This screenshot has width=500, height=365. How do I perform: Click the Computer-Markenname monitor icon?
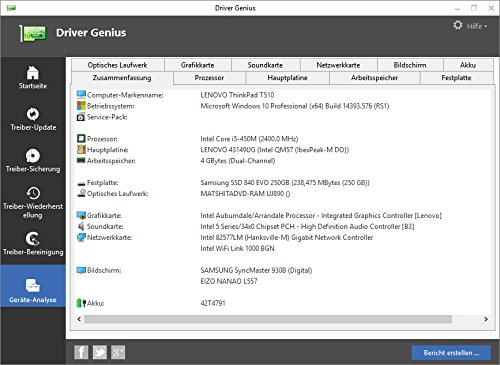(x=81, y=95)
